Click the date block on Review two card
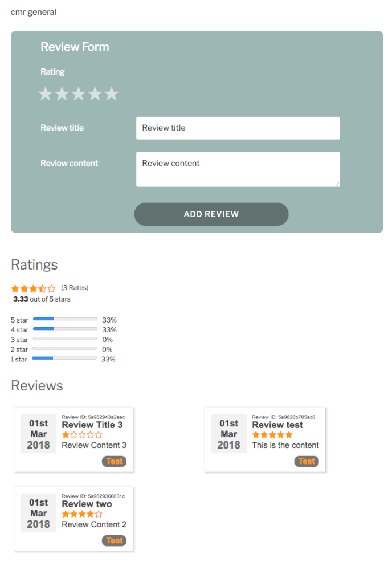The height and width of the screenshot is (570, 392). tap(39, 513)
